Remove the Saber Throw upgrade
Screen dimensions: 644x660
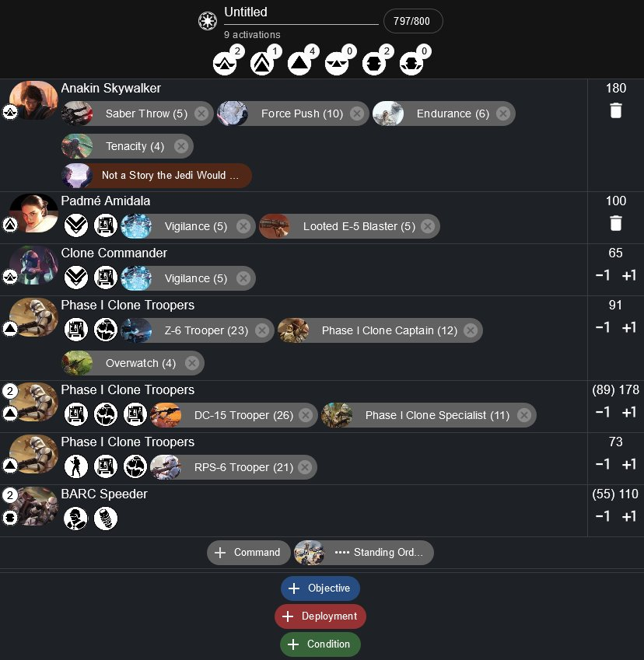[201, 113]
